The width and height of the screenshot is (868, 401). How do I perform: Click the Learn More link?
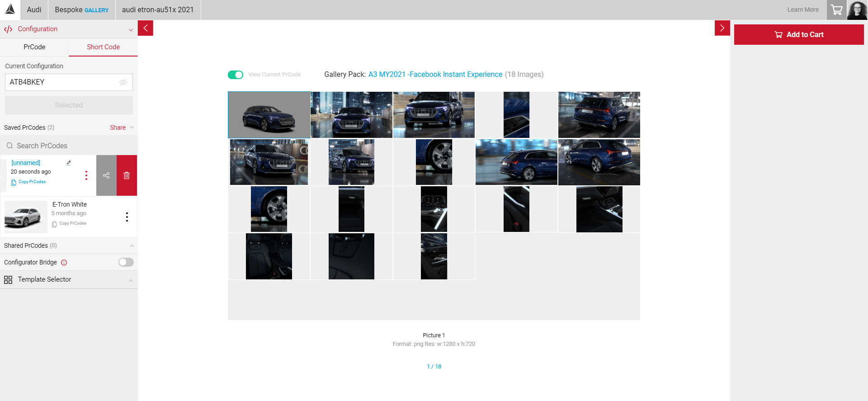click(803, 9)
